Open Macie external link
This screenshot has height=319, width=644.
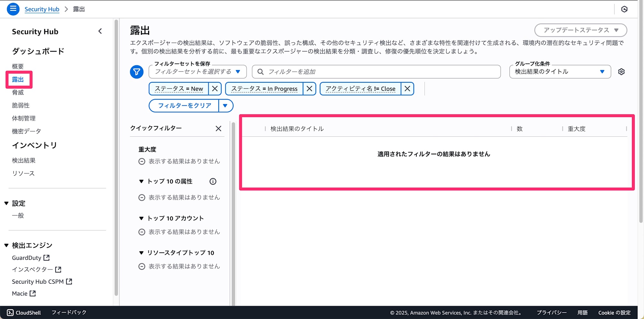coord(24,293)
